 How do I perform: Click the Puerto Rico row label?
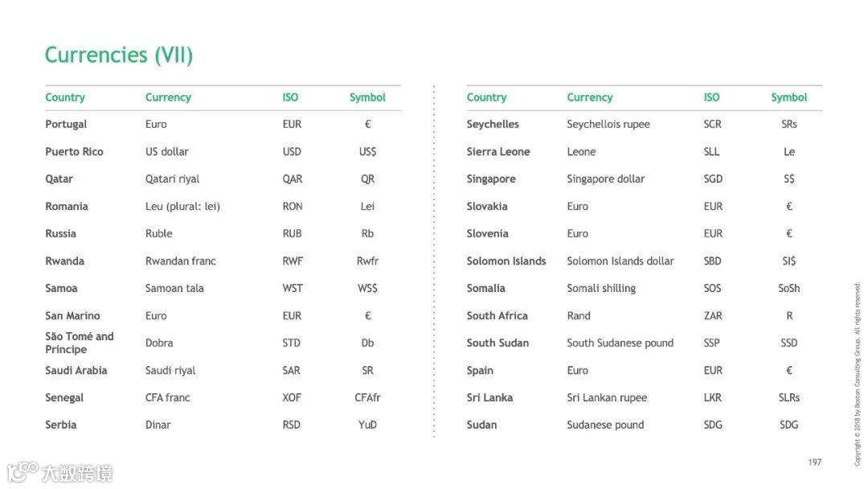[74, 152]
